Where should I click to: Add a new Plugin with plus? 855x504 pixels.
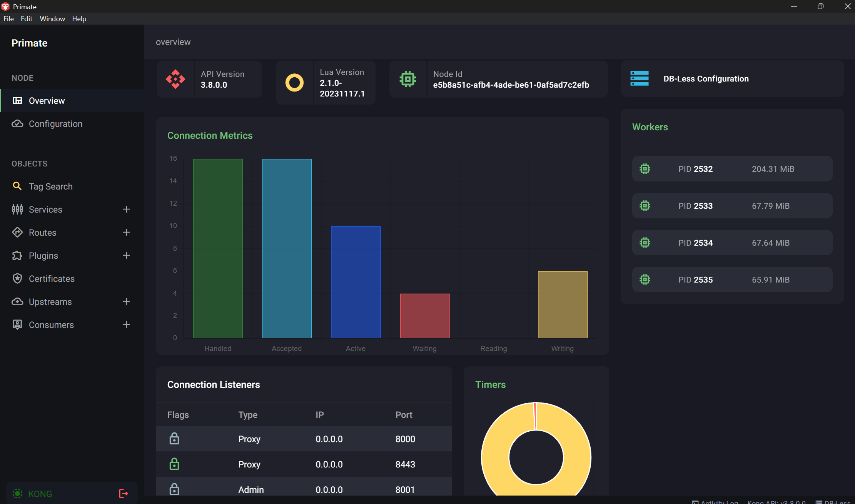pos(126,255)
